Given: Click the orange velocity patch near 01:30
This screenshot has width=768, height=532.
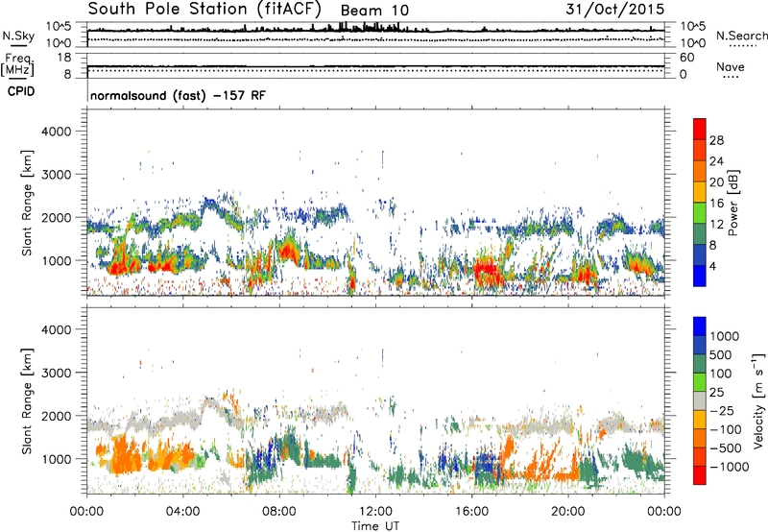Looking at the screenshot, I should [x=124, y=455].
